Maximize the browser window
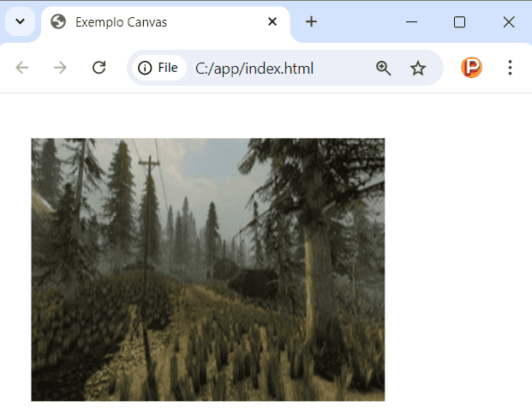 (459, 22)
